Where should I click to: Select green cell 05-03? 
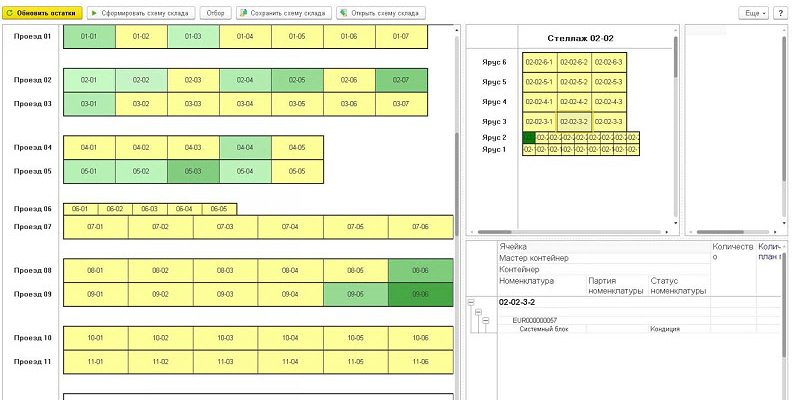click(193, 172)
